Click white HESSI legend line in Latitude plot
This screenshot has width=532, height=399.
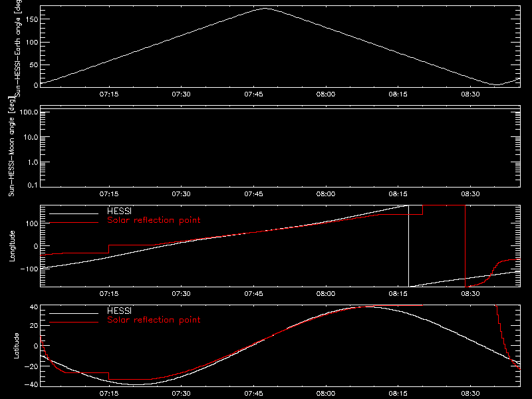(74, 313)
